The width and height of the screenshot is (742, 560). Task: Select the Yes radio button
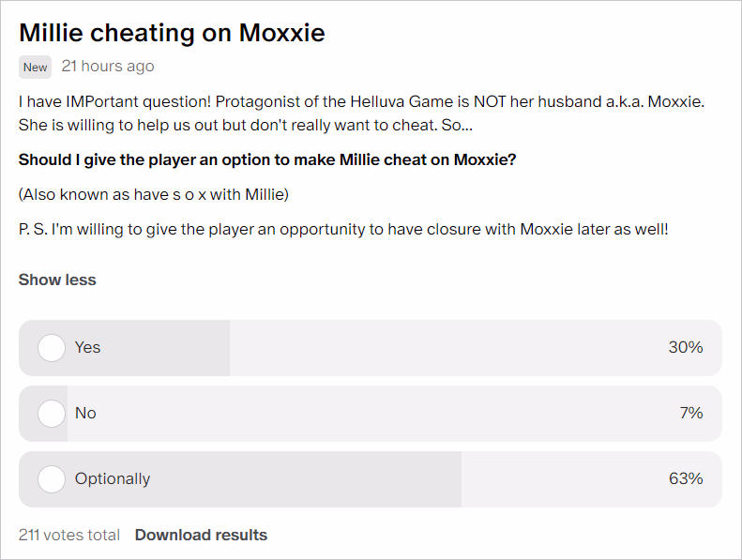[52, 348]
